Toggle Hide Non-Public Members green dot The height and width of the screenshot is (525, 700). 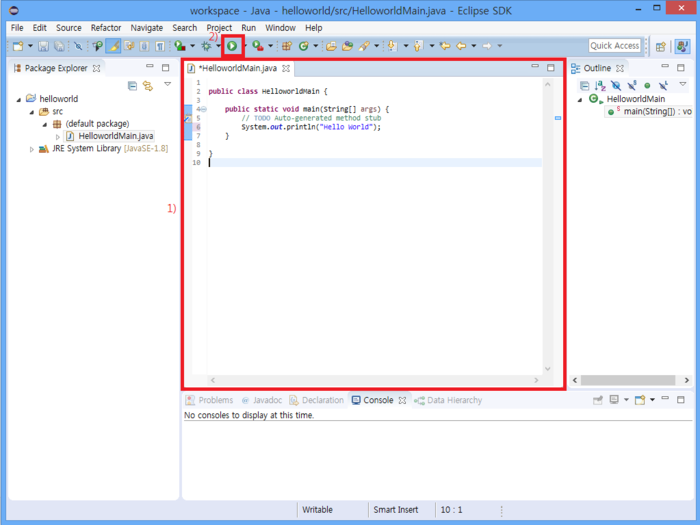click(x=647, y=85)
